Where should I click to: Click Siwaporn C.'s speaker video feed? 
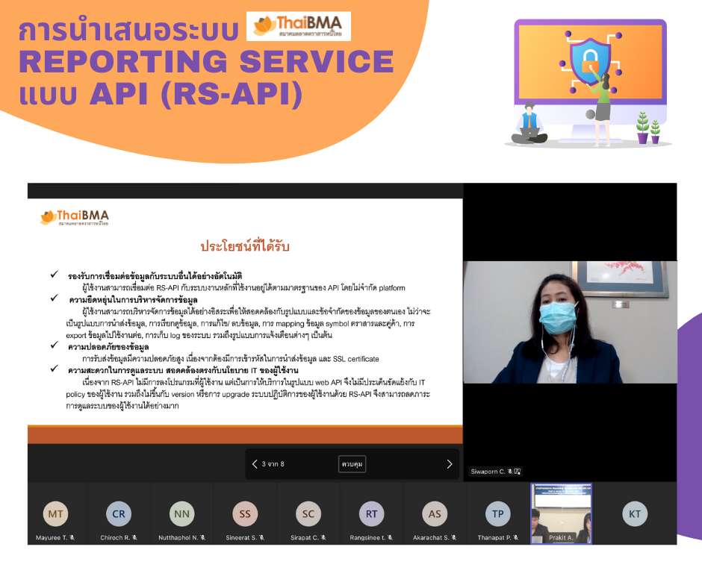pos(570,321)
